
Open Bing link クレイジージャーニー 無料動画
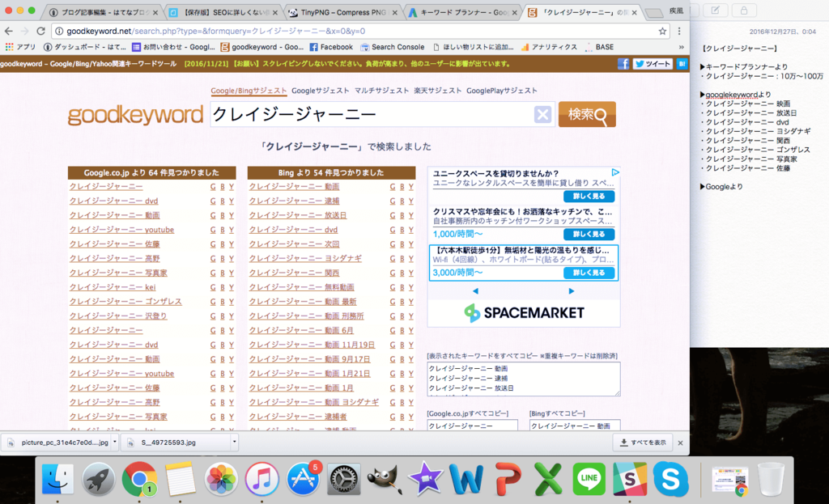(302, 287)
